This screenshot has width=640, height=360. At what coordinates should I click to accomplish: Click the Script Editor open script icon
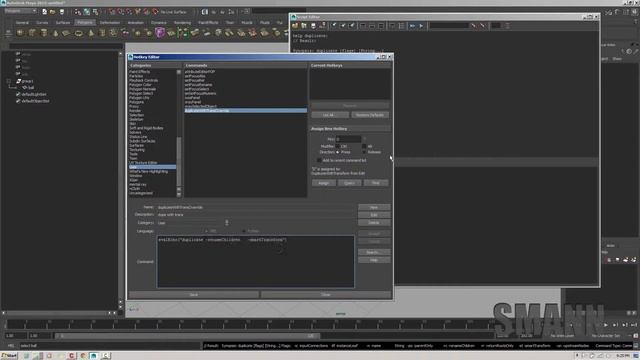[295, 26]
